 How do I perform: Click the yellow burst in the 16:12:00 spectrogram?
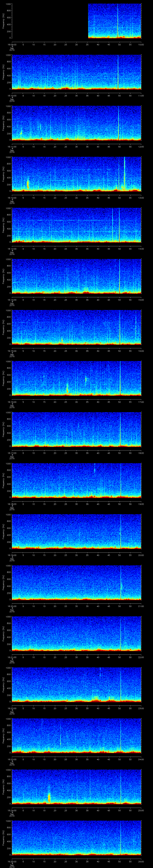(x=28, y=184)
